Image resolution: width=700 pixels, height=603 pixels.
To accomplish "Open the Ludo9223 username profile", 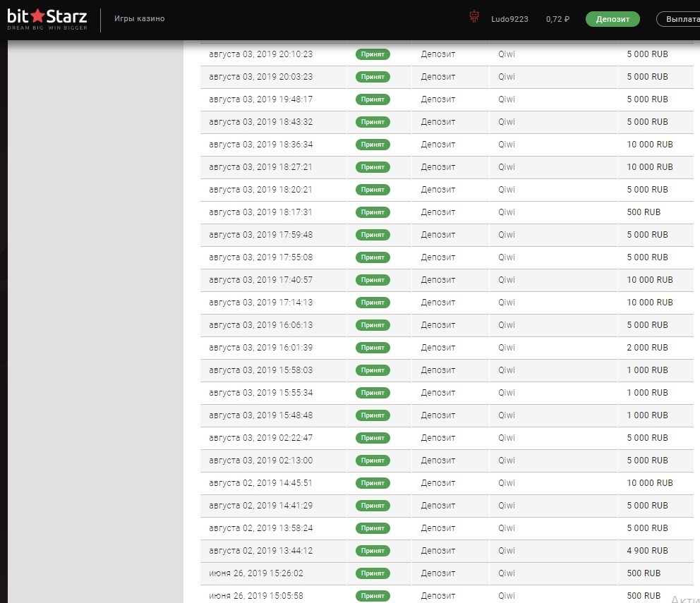I will coord(509,19).
